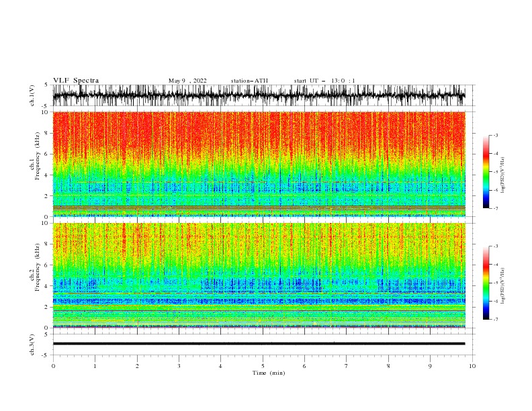Click the "ch.1(V)" waveform axis label
Viewport: 532px width, 411px height.
click(32, 95)
